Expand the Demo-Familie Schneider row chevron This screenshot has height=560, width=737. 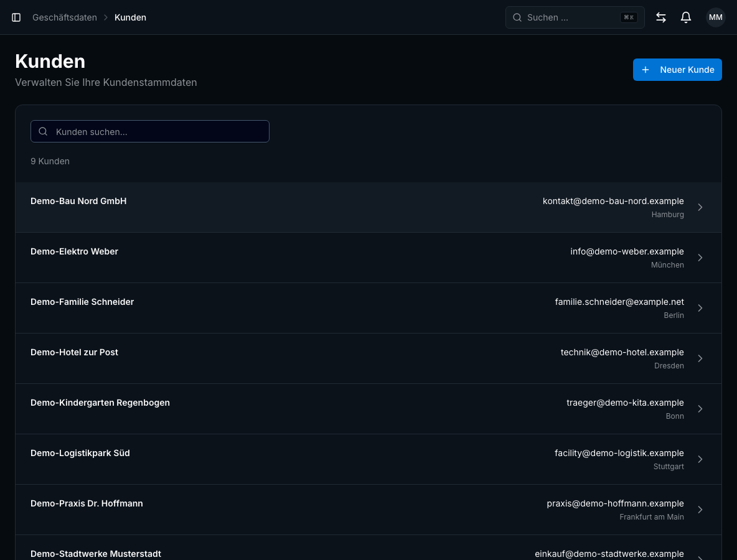[700, 308]
